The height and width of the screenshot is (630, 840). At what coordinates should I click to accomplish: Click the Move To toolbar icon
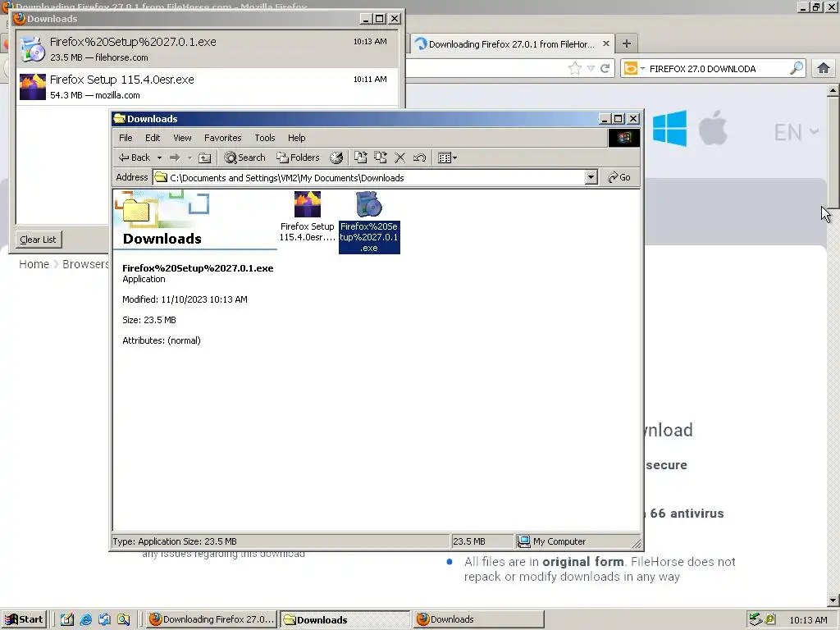click(361, 157)
